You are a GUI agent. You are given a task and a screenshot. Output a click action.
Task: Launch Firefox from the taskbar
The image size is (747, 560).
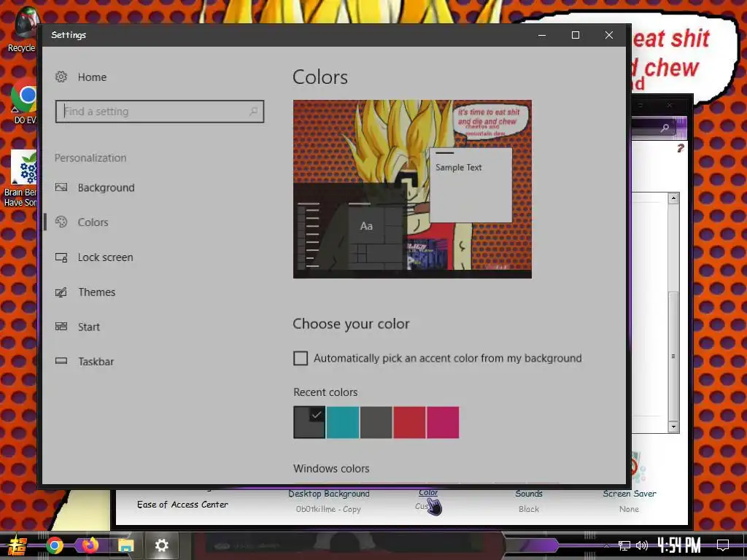tap(90, 545)
